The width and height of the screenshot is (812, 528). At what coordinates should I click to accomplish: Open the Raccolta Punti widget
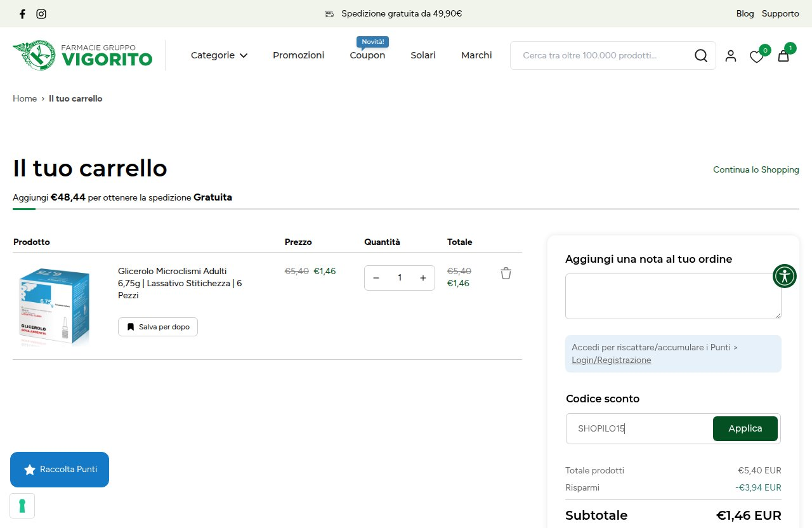point(60,470)
